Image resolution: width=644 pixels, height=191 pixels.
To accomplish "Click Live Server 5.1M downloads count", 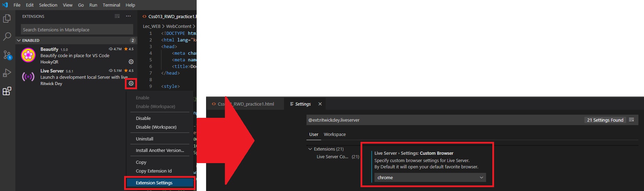I will pos(115,71).
